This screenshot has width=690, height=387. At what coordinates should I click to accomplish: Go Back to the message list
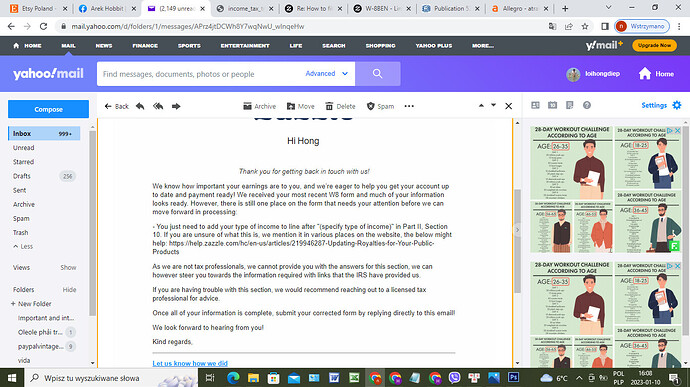click(117, 106)
